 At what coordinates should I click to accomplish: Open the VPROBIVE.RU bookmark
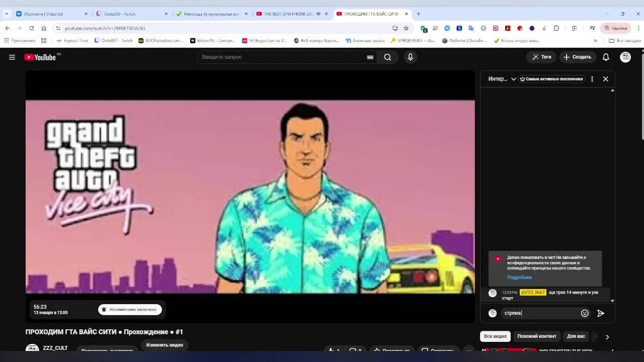tap(413, 41)
